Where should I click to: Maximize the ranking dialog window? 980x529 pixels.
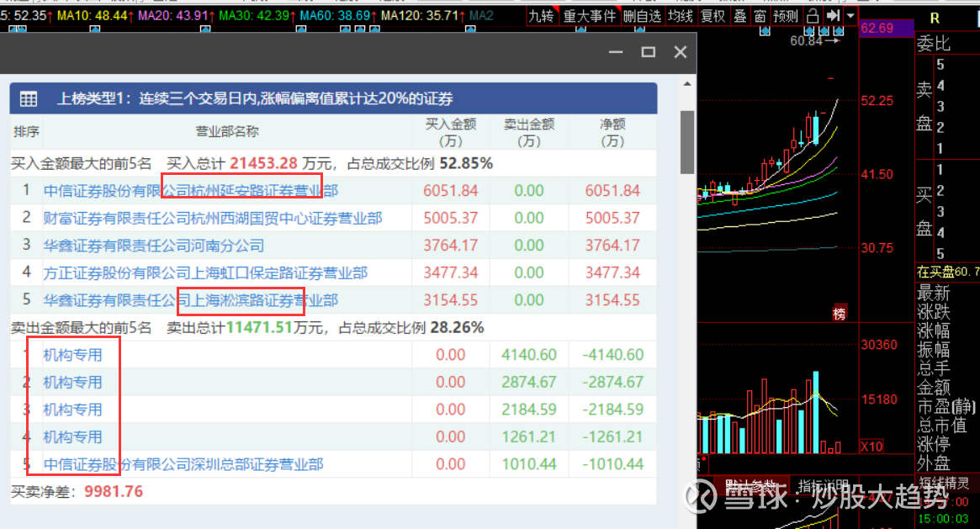click(x=649, y=52)
